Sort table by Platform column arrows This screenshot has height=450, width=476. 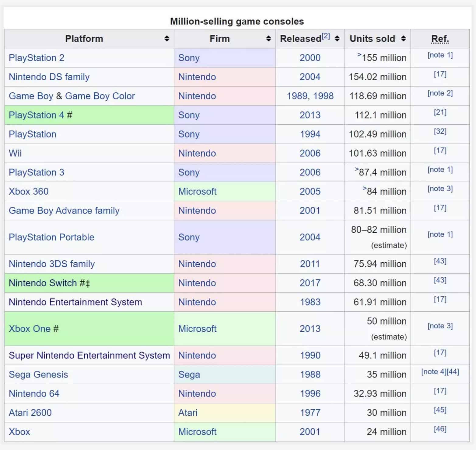point(166,39)
